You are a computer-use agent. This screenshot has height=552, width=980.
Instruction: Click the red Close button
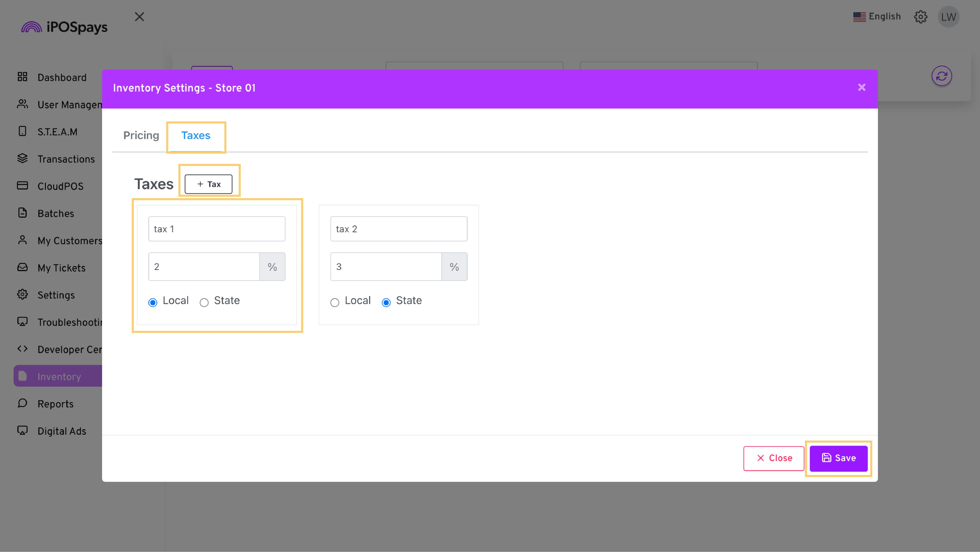(774, 458)
